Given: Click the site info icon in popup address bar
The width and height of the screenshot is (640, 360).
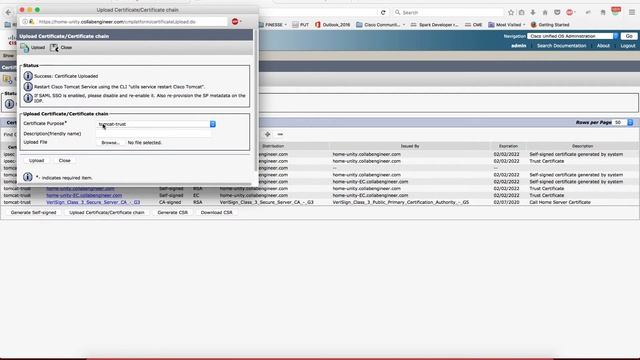Looking at the screenshot, I should (25, 22).
